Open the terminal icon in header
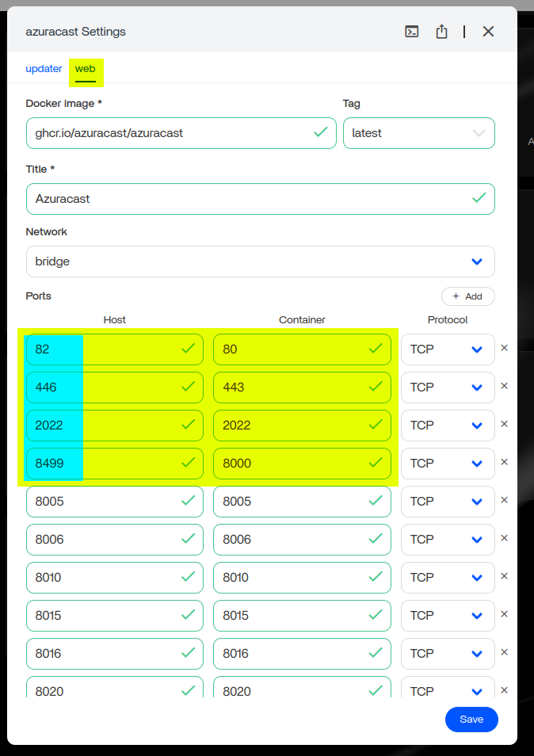Image resolution: width=534 pixels, height=756 pixels. [x=411, y=32]
